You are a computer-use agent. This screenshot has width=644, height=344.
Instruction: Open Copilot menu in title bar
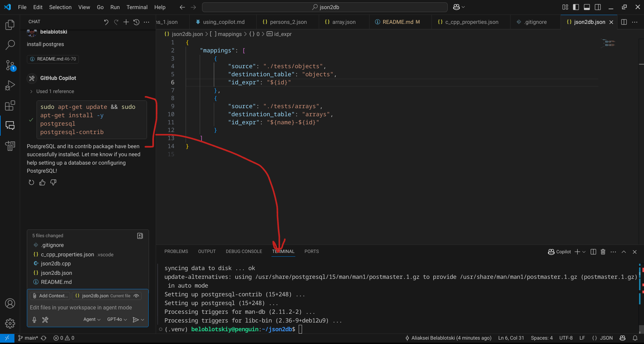click(x=459, y=7)
